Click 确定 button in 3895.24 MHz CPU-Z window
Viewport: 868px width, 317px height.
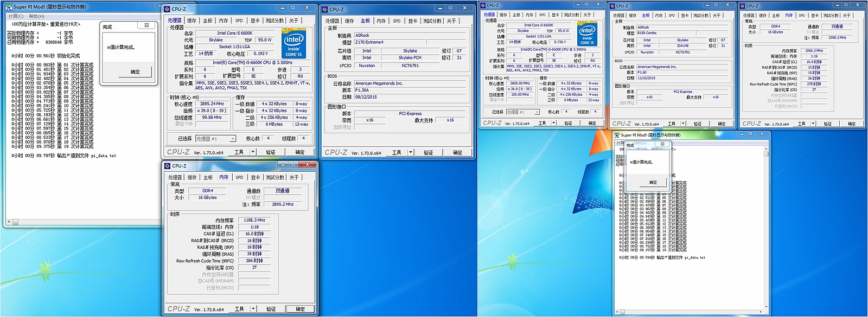[300, 152]
